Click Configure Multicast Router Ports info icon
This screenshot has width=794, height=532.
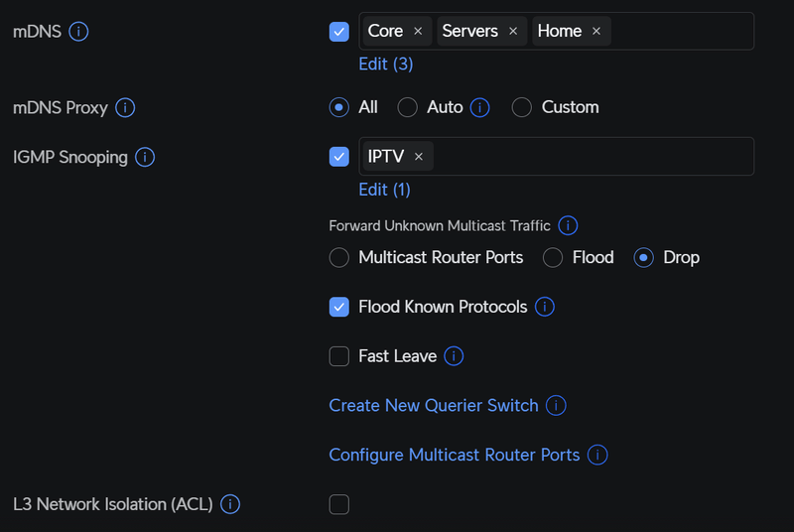click(597, 455)
